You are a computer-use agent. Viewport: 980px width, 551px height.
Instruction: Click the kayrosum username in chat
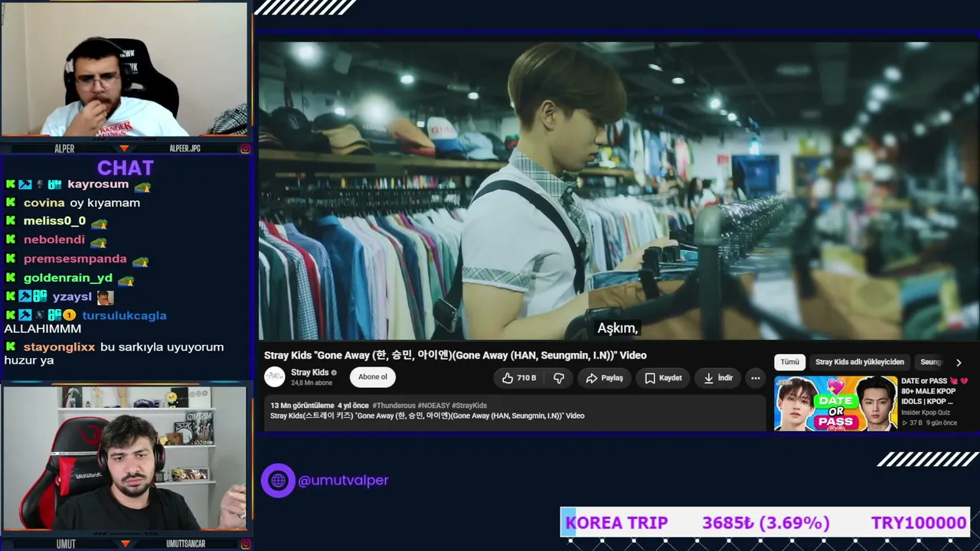pyautogui.click(x=98, y=184)
